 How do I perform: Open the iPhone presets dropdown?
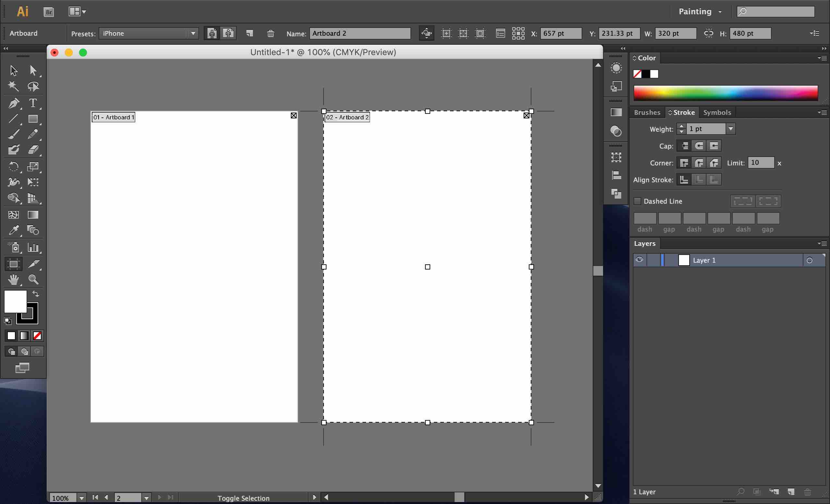coord(193,33)
